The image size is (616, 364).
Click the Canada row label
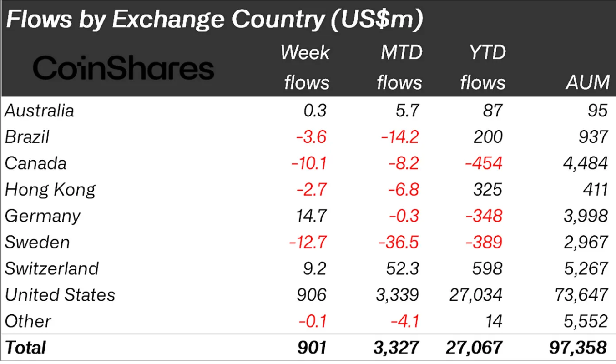click(x=35, y=163)
